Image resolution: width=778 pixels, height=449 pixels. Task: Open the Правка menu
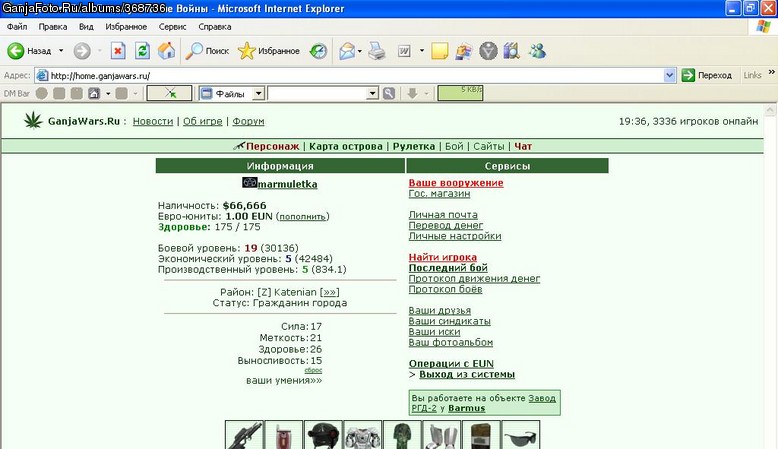[x=53, y=27]
